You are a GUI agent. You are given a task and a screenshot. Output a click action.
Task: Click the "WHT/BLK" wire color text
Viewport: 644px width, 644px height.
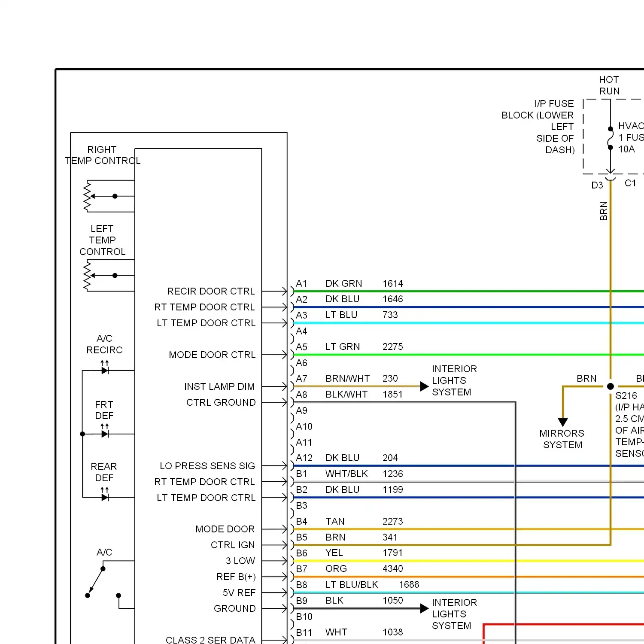tap(346, 474)
